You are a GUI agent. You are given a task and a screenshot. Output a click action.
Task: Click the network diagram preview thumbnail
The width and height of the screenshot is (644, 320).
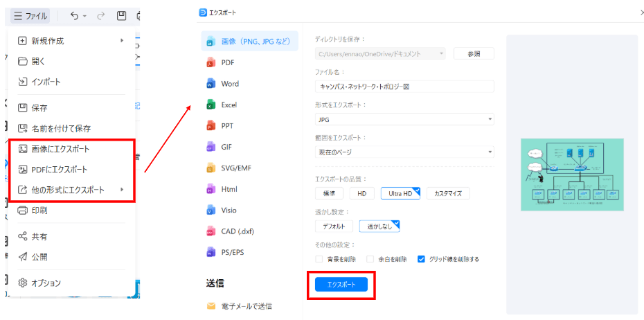coord(572,175)
